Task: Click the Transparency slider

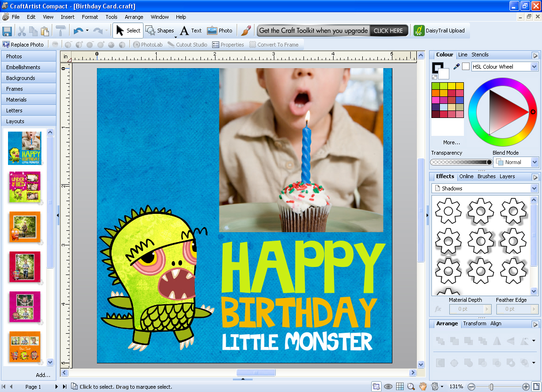Action: [x=461, y=162]
